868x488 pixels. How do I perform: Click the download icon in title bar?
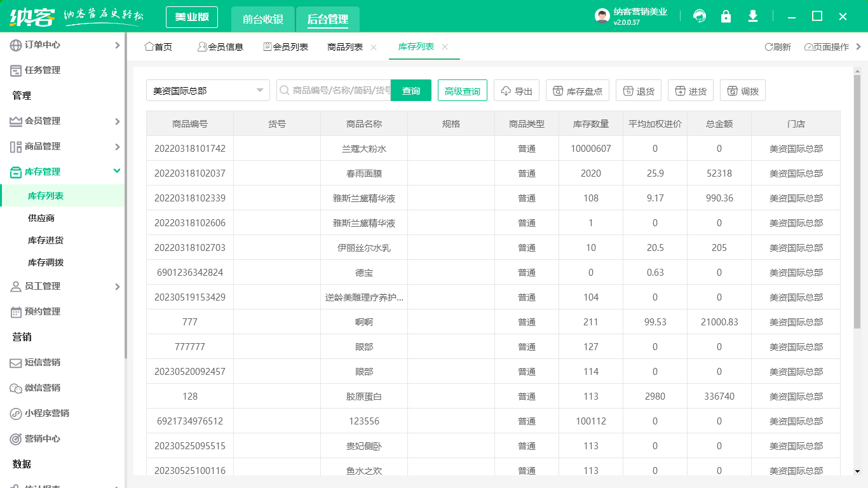pyautogui.click(x=753, y=17)
